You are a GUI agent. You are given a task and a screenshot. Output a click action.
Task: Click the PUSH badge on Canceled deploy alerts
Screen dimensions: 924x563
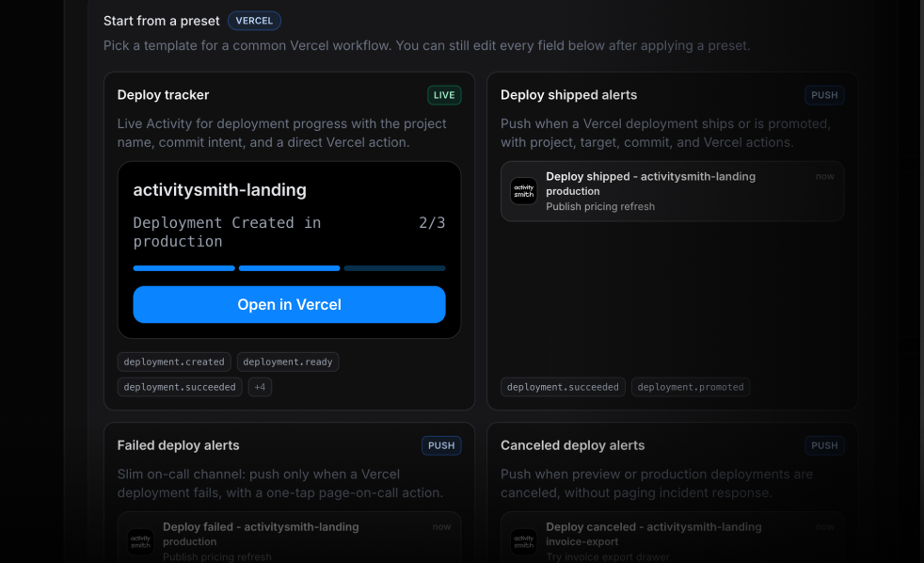(824, 445)
